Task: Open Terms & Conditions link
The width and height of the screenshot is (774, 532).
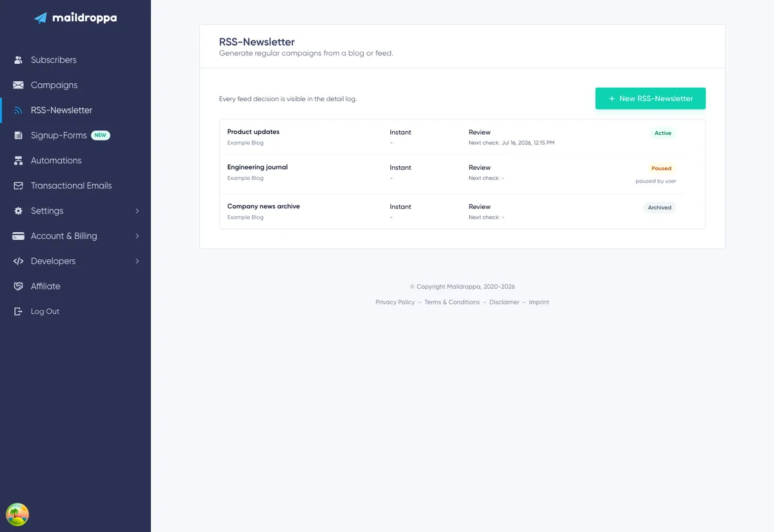Action: (452, 302)
